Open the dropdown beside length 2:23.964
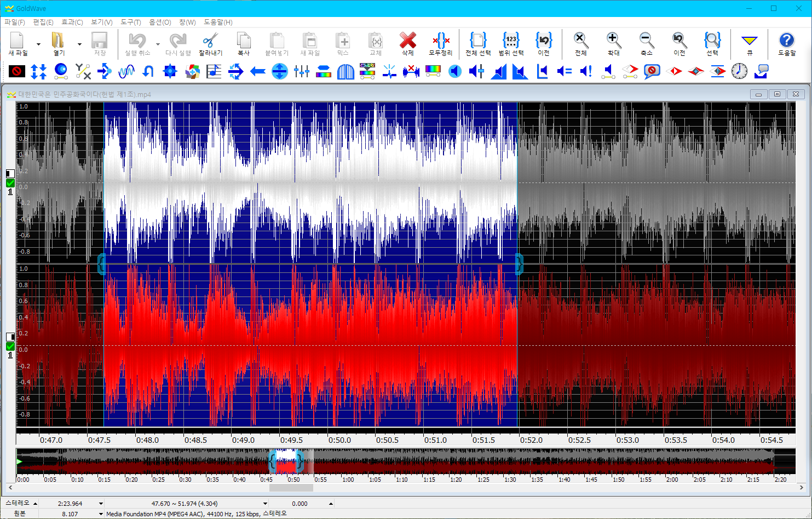 pyautogui.click(x=101, y=504)
